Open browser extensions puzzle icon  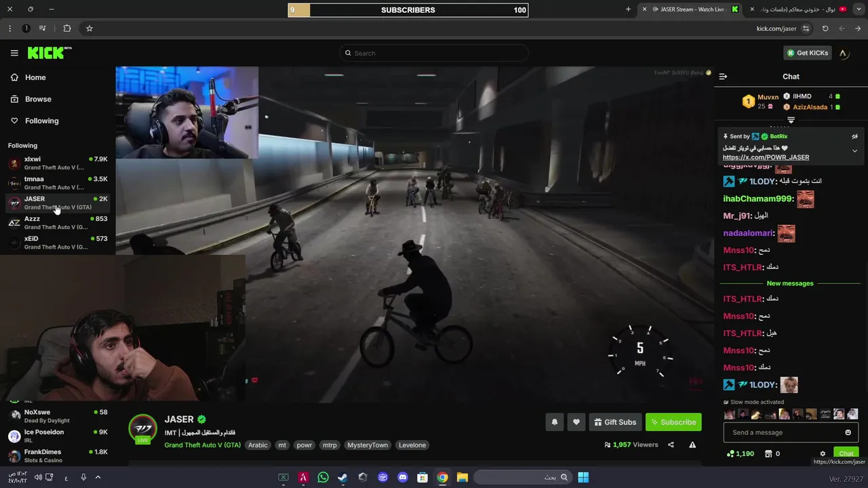[66, 28]
